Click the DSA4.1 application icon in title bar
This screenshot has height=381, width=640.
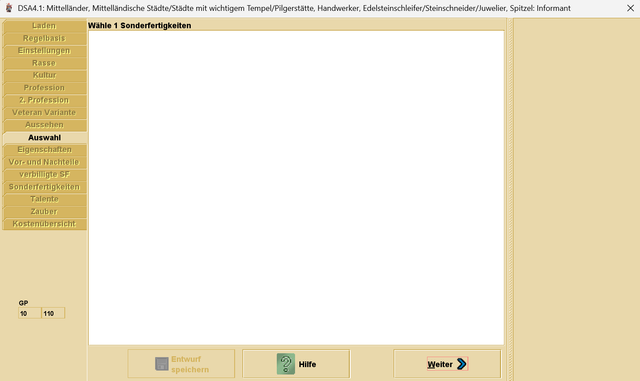tap(9, 8)
